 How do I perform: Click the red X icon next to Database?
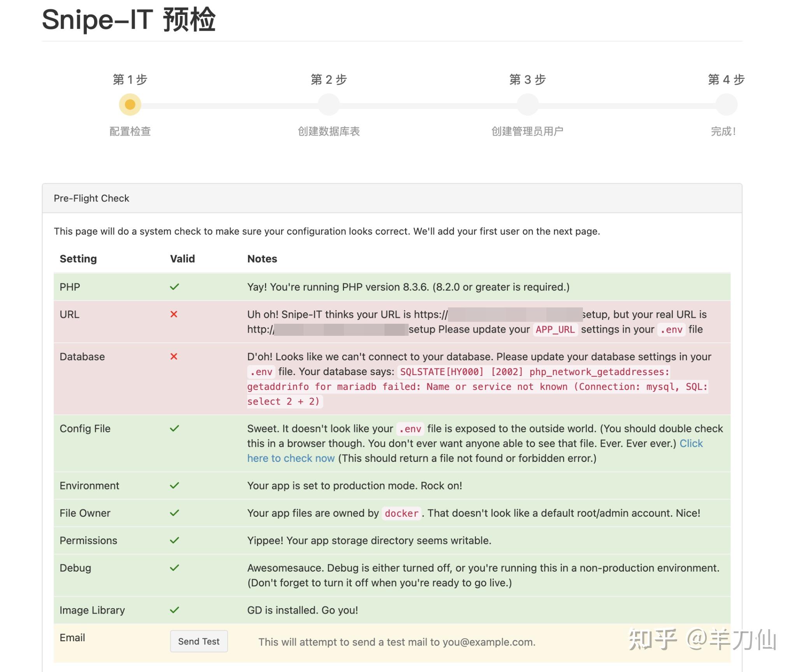[175, 356]
